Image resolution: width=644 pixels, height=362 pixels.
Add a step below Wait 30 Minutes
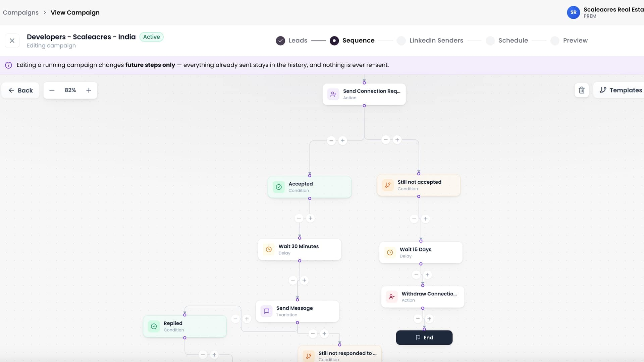click(304, 280)
